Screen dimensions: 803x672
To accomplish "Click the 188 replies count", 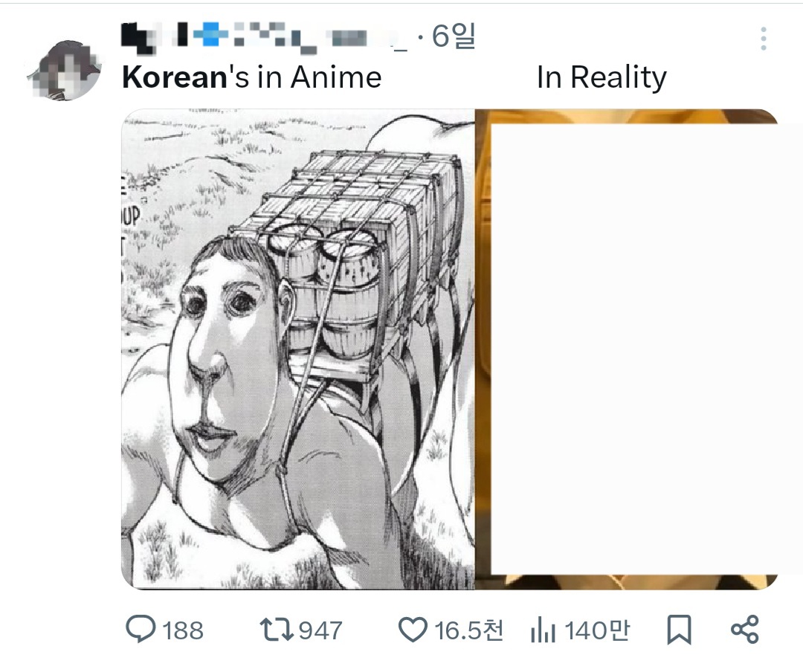I will pyautogui.click(x=183, y=631).
